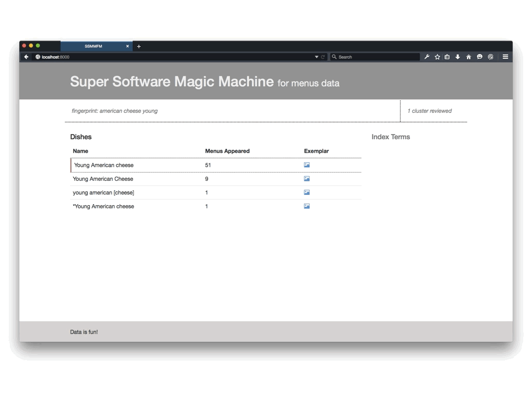Open exemplar image for Young American cheese 51
This screenshot has width=532, height=399.
coord(307,165)
